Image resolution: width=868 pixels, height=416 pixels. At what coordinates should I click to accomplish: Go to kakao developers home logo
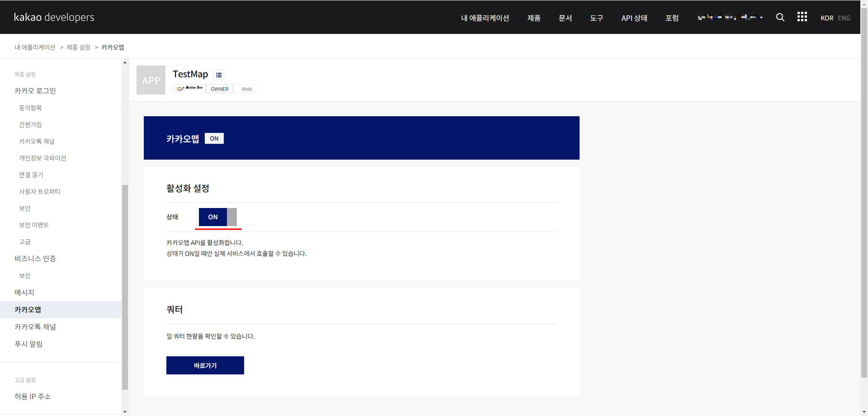pyautogui.click(x=54, y=17)
